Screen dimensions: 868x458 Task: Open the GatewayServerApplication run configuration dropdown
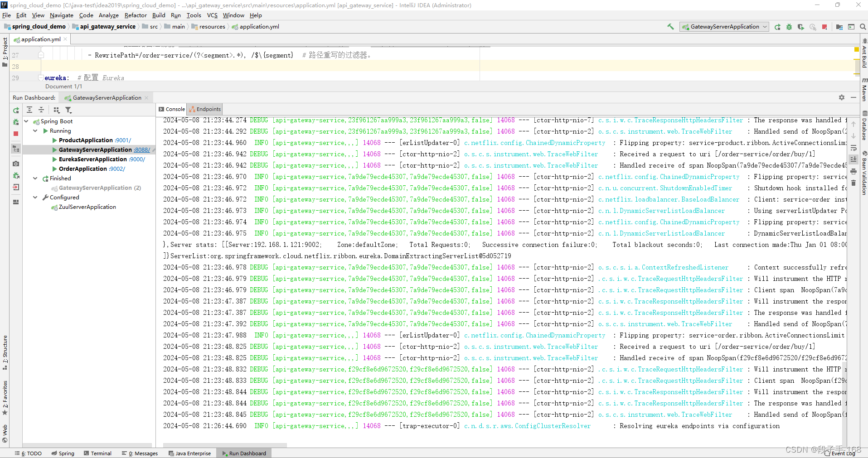tap(724, 27)
